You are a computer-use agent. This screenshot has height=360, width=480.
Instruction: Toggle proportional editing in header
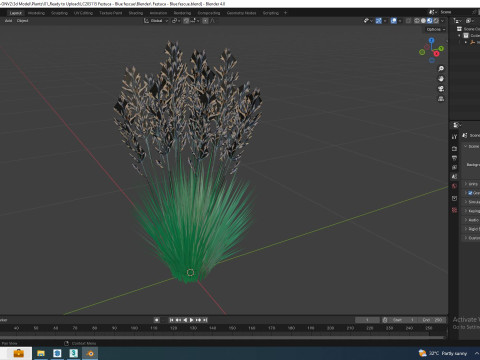[205, 21]
